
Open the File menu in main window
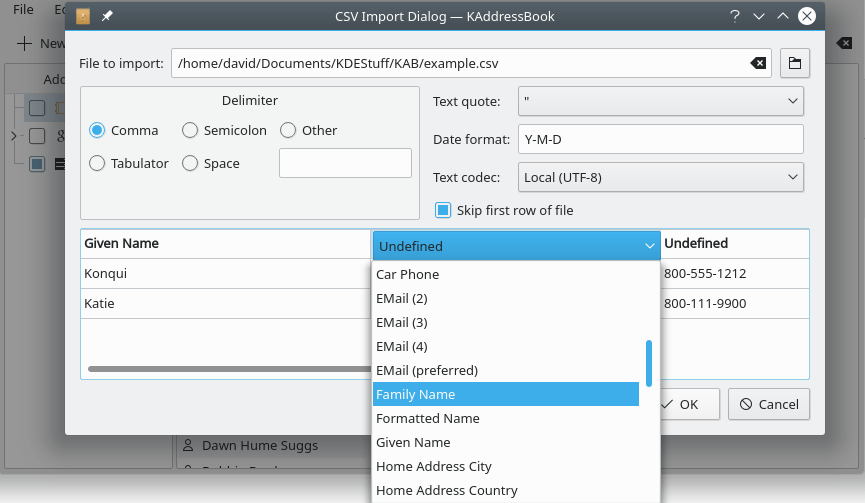23,9
